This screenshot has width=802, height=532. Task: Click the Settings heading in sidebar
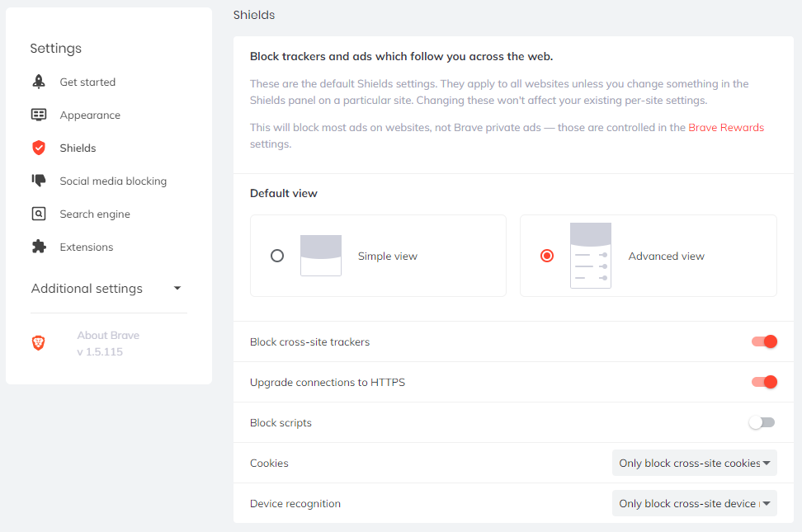click(x=56, y=48)
